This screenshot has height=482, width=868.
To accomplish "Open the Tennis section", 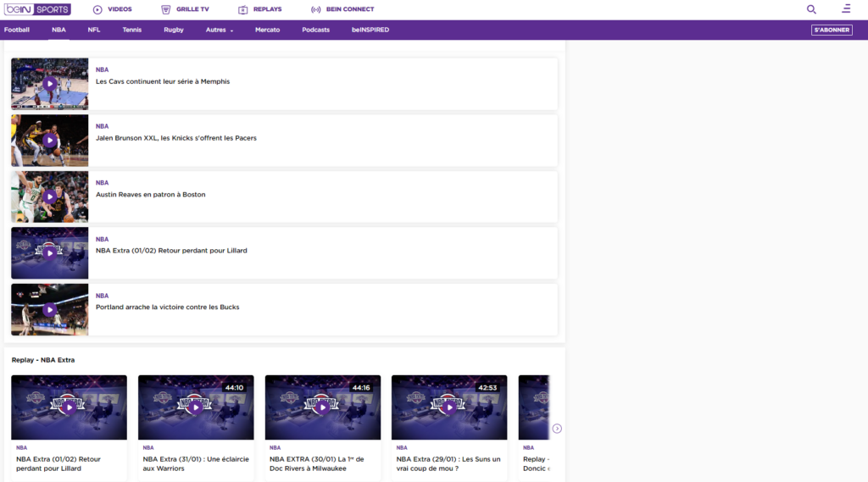I will [131, 30].
